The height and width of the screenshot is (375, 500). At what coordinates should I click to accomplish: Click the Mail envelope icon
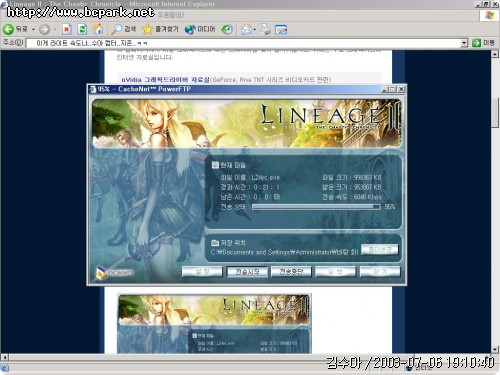[246, 29]
